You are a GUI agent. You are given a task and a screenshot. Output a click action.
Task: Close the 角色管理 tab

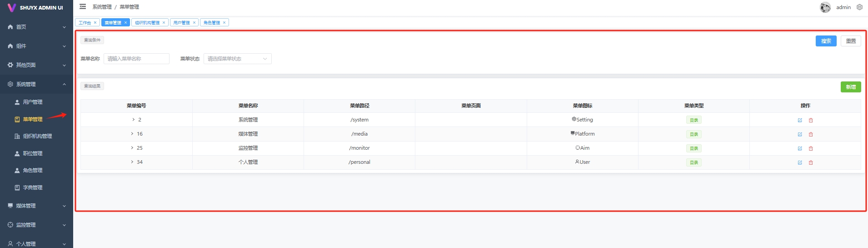[224, 23]
